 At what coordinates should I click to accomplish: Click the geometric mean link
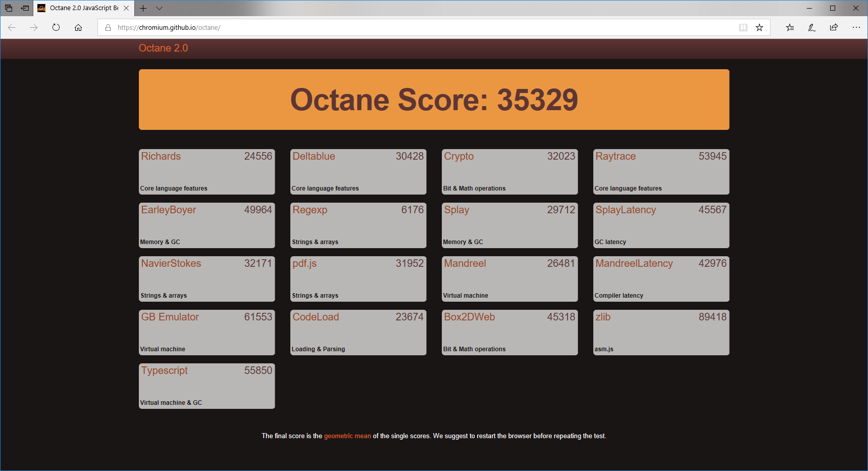[x=347, y=436]
